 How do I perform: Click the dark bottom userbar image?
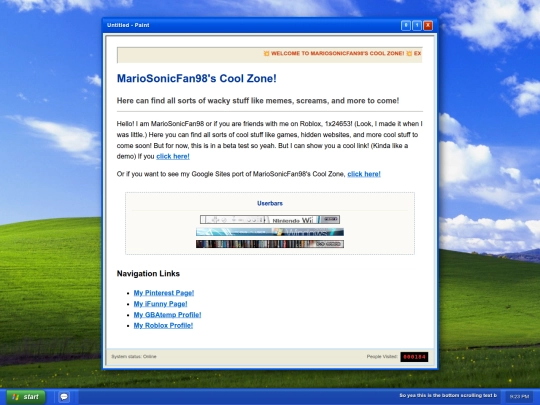270,244
